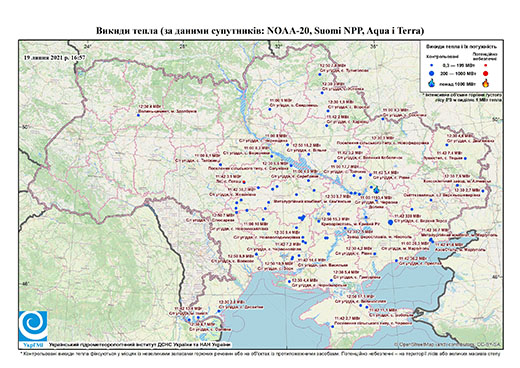Click the easternmost blue marker near Luhansk border
Viewport: 520px width, 368px height.
(x=483, y=191)
